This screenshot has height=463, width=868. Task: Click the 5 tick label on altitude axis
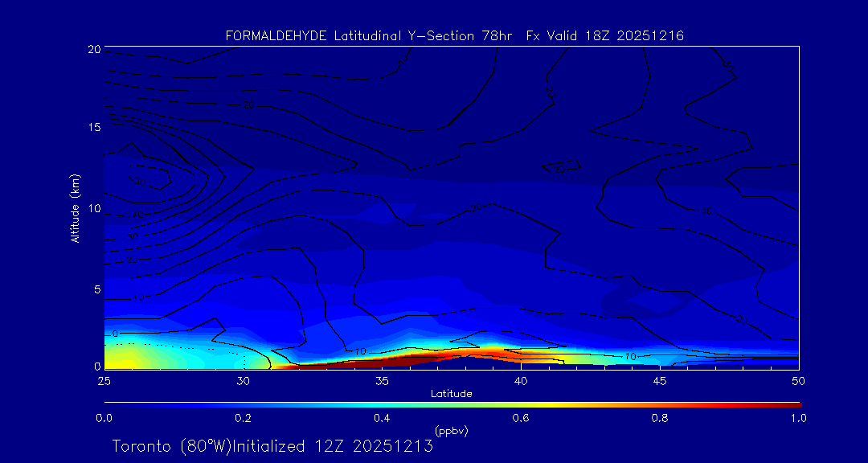point(96,289)
